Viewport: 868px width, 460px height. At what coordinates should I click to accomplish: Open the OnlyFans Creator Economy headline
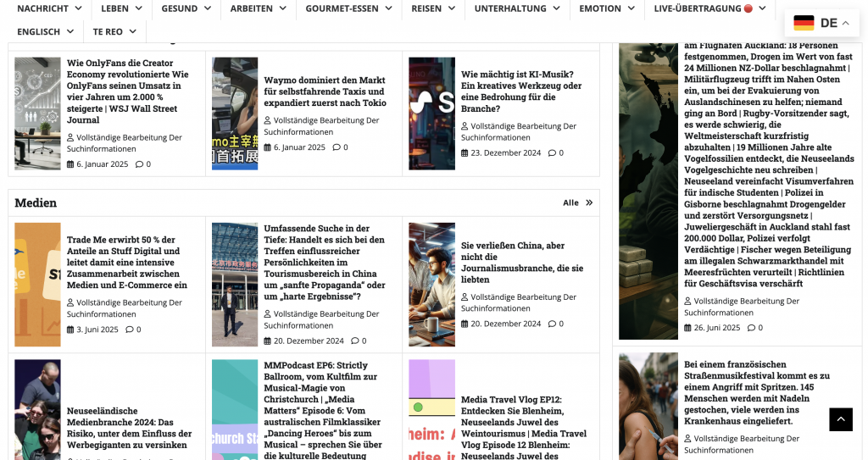(127, 91)
